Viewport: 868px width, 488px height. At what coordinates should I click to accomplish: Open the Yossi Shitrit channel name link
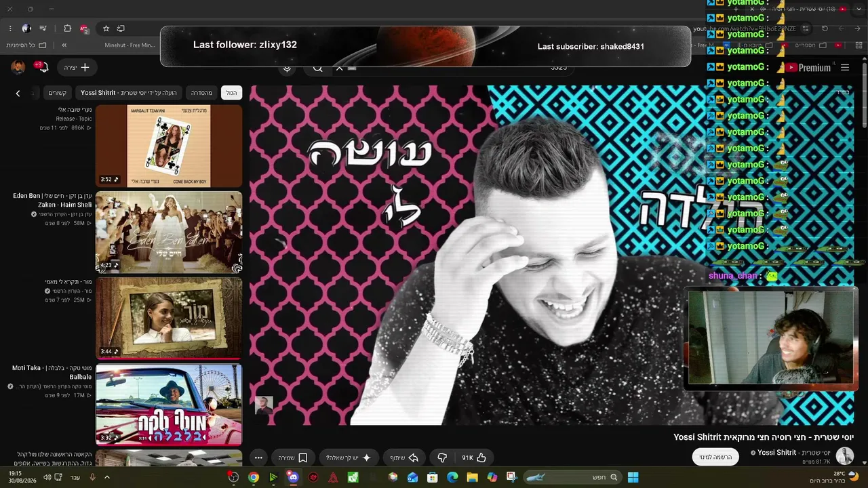point(794,453)
